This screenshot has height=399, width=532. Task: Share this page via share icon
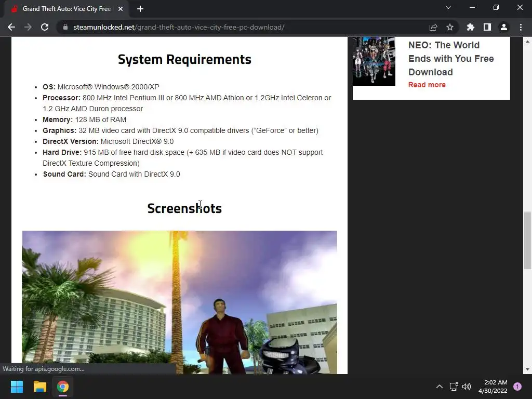pyautogui.click(x=433, y=27)
